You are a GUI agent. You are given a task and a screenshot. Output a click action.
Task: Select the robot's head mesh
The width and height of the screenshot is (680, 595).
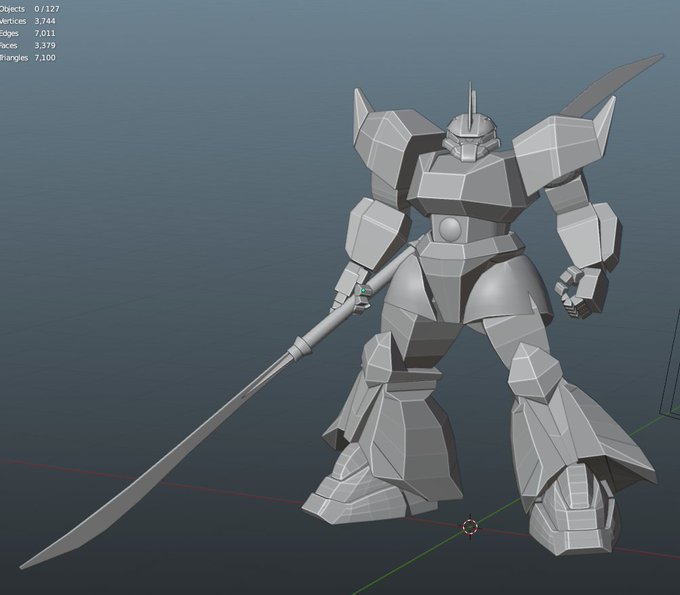click(471, 136)
